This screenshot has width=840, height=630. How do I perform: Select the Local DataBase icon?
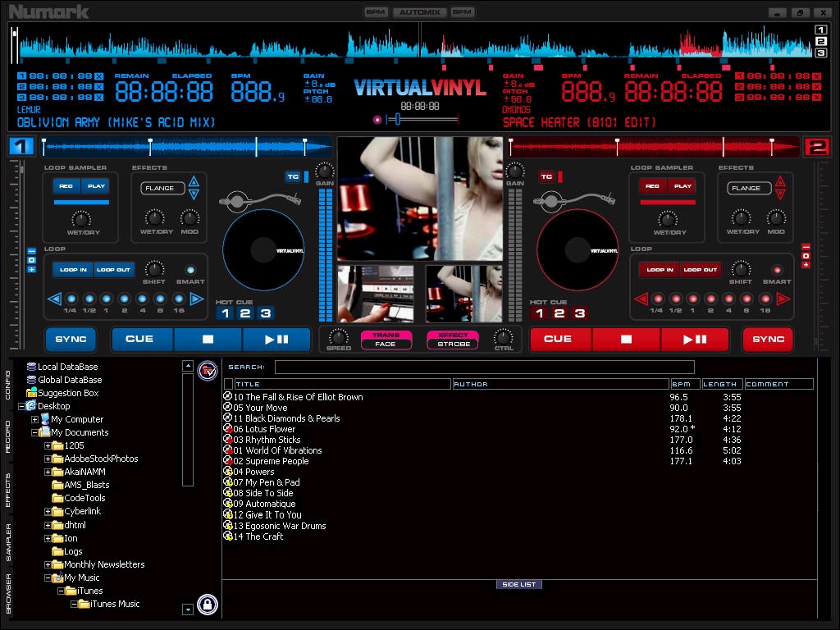pos(32,367)
